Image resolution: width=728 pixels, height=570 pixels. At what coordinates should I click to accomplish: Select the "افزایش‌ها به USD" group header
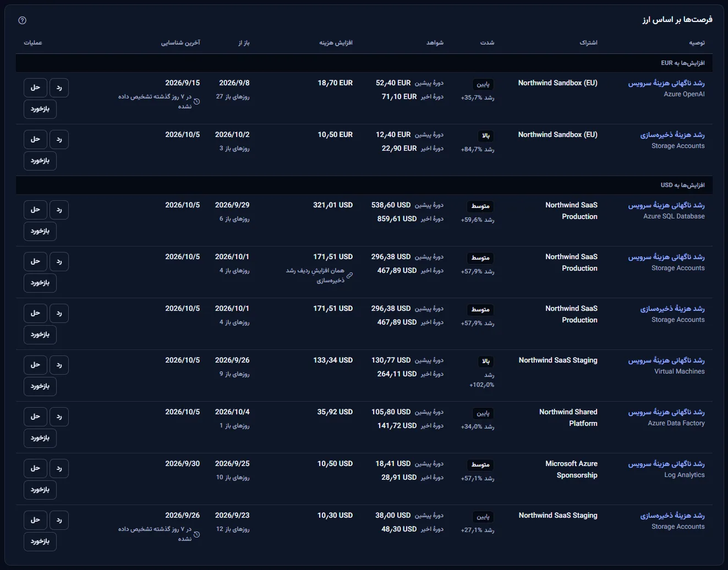pyautogui.click(x=364, y=185)
